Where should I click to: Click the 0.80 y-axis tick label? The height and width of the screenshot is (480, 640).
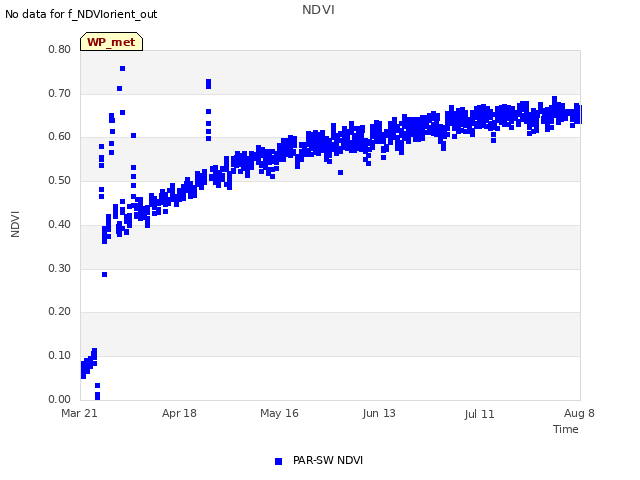(x=60, y=49)
